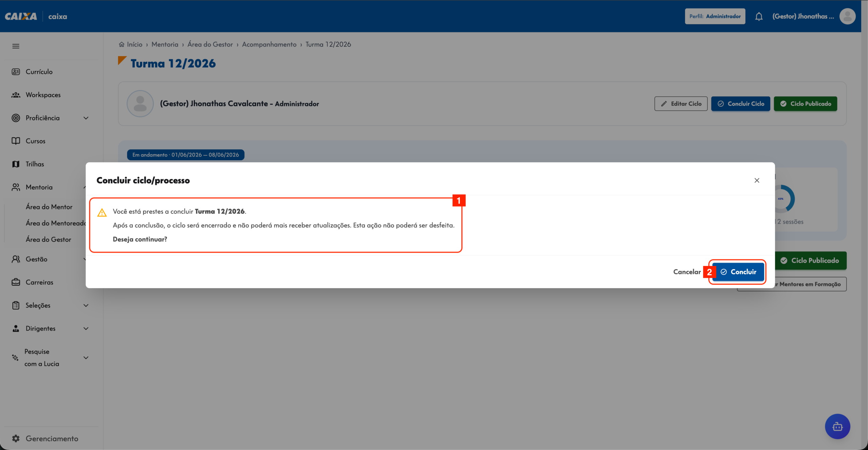Click the CAIXA logo
The height and width of the screenshot is (450, 868).
point(21,16)
